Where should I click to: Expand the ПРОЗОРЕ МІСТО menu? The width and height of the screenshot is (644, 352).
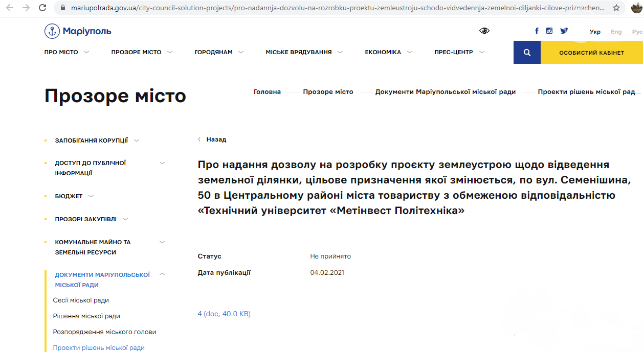point(142,52)
